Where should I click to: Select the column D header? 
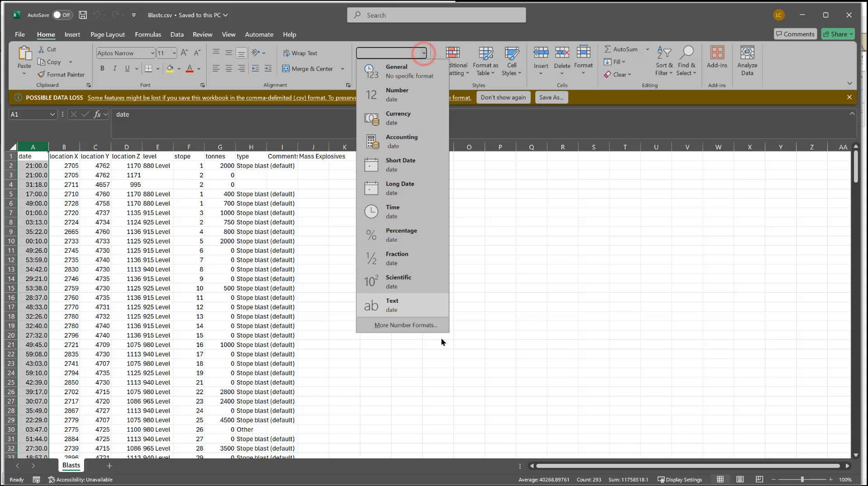coord(127,147)
